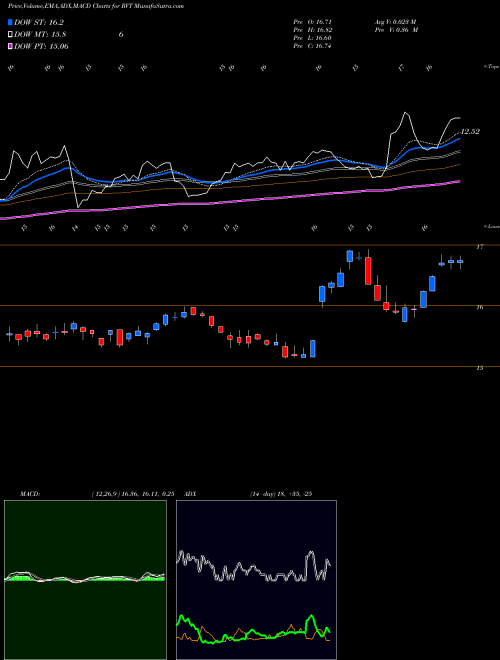Open the dark blue ADX chart panel
Screen dimensions: 500x660
256,580
